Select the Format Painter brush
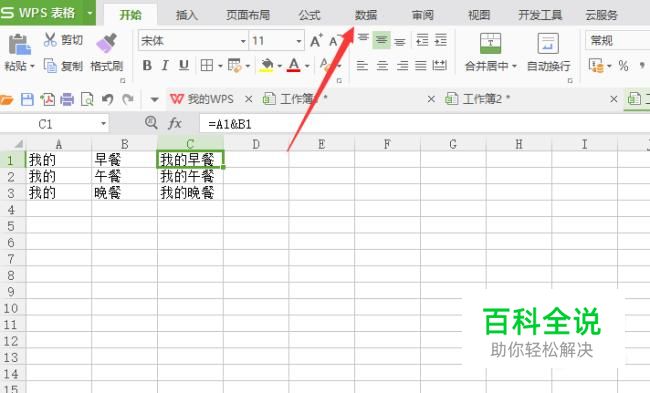 pyautogui.click(x=107, y=44)
